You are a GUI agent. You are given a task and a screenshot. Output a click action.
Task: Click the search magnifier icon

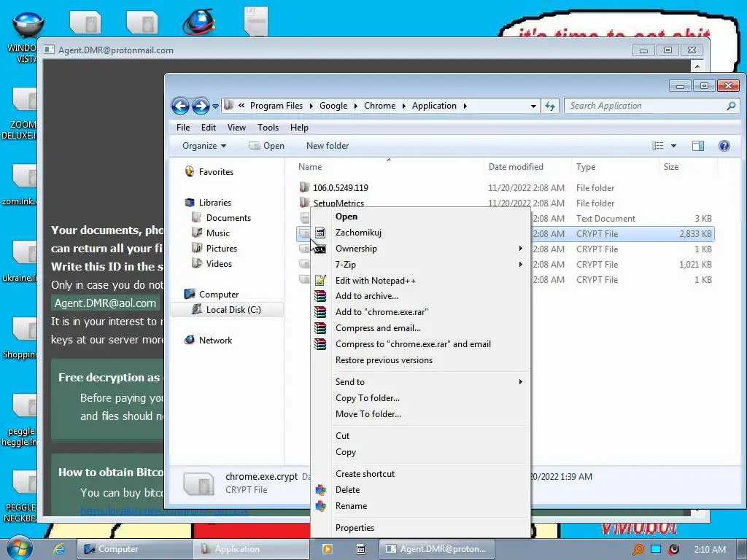pyautogui.click(x=731, y=106)
